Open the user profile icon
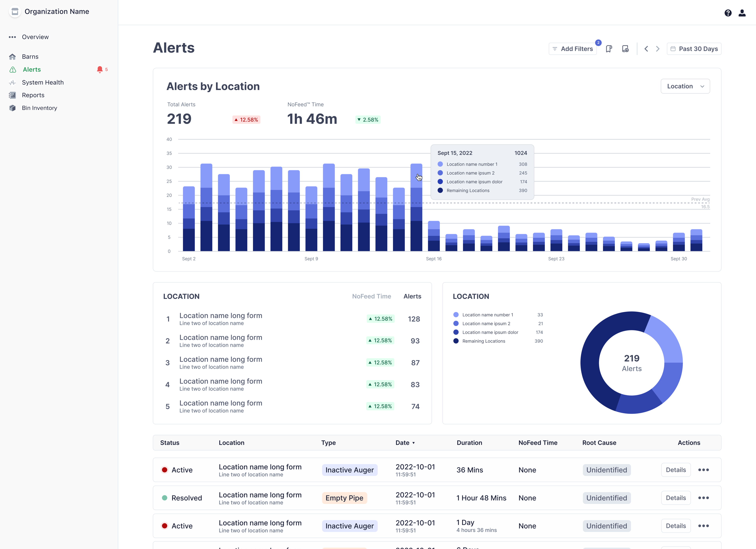756x549 pixels. click(x=742, y=13)
